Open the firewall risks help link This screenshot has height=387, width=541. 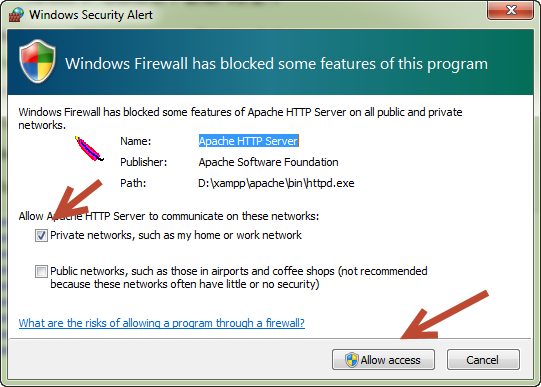coord(161,323)
